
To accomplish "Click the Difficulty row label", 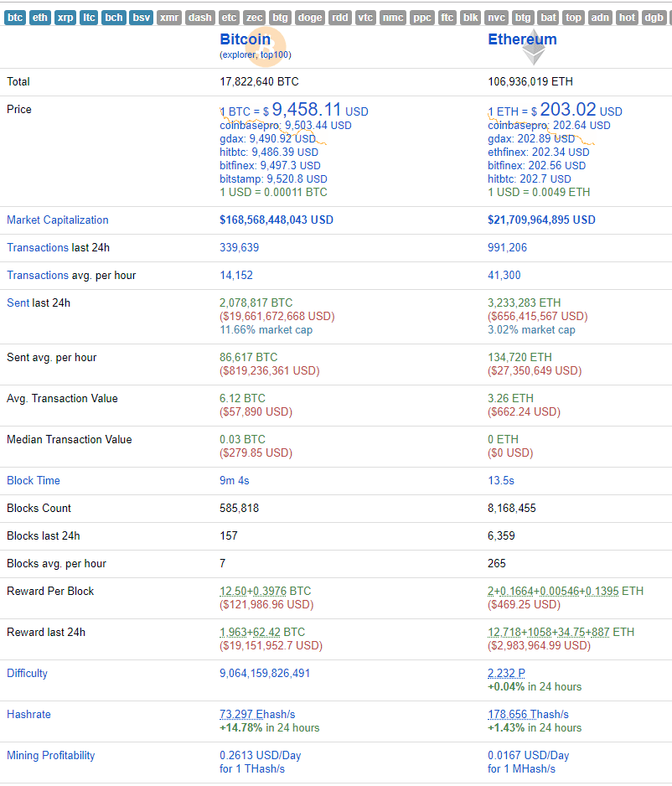I will (27, 674).
